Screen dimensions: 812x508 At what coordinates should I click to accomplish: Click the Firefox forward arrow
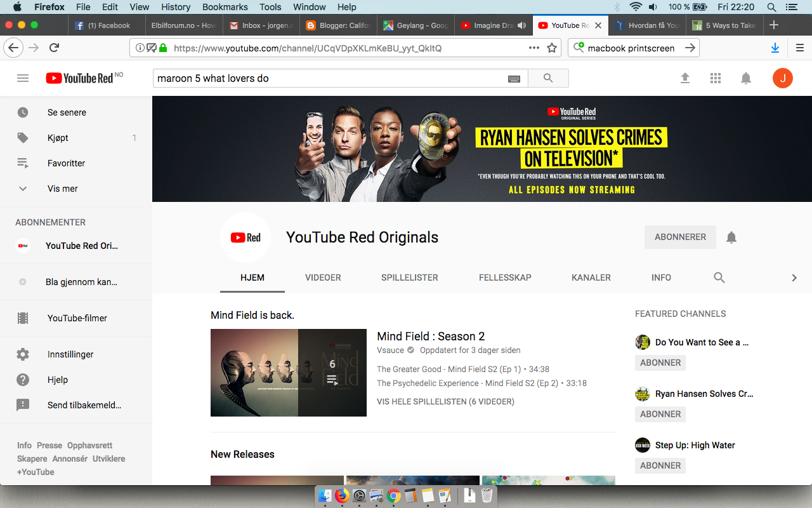[x=34, y=48]
